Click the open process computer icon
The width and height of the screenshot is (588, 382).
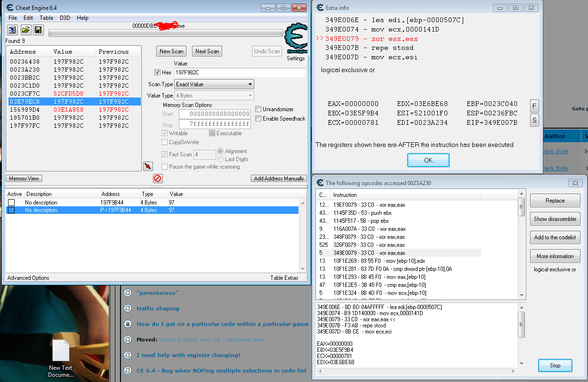(x=13, y=30)
